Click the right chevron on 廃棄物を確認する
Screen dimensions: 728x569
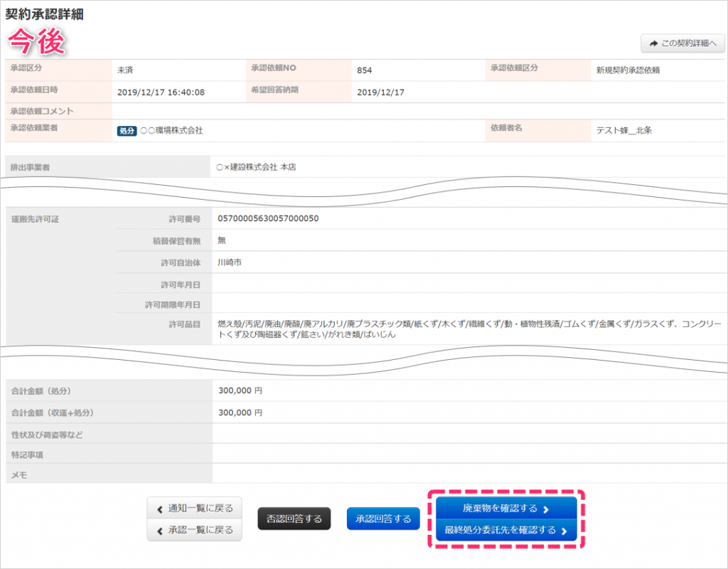tap(546, 509)
